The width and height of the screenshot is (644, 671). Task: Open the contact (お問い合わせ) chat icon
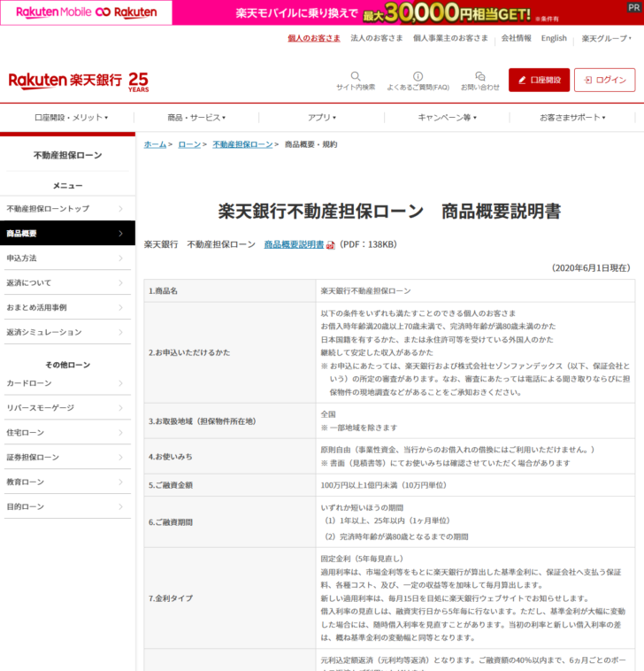tap(480, 76)
